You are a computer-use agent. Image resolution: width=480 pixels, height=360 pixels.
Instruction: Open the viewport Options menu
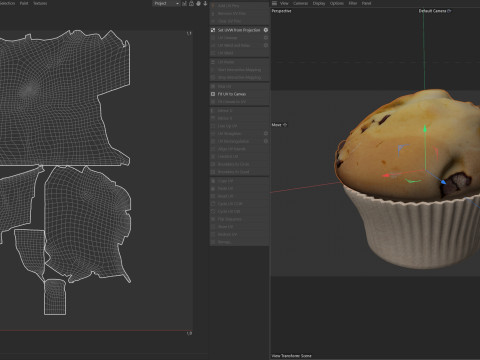point(337,3)
